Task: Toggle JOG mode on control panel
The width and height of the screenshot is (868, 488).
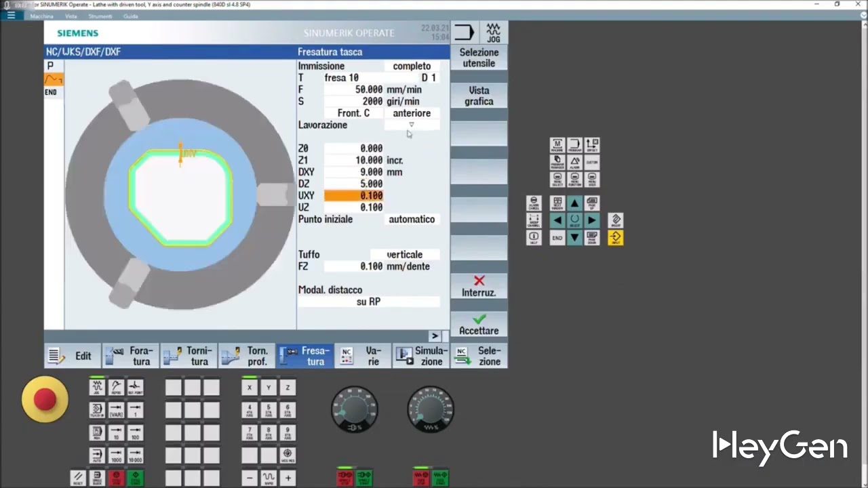Action: [97, 387]
